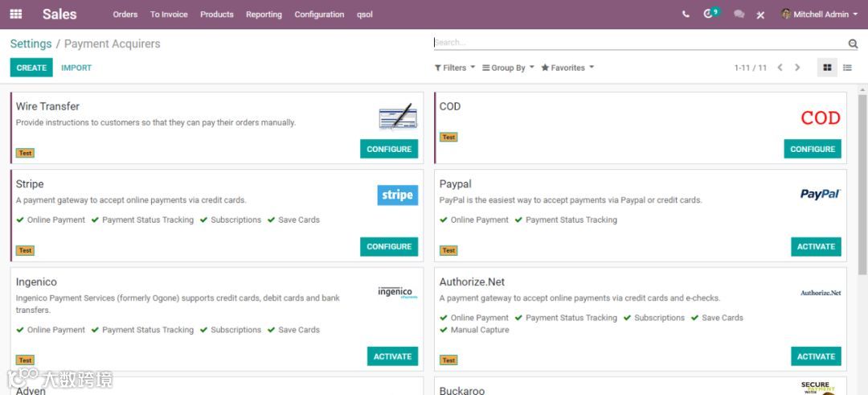Image resolution: width=868 pixels, height=395 pixels.
Task: Click Online Payment on Authorize.Net card
Action: point(474,318)
